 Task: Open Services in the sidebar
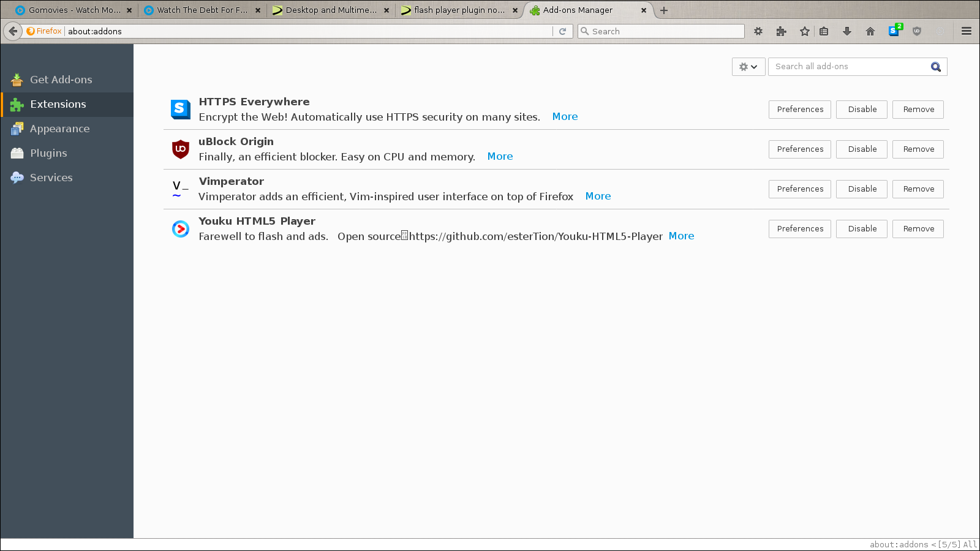[67, 178]
